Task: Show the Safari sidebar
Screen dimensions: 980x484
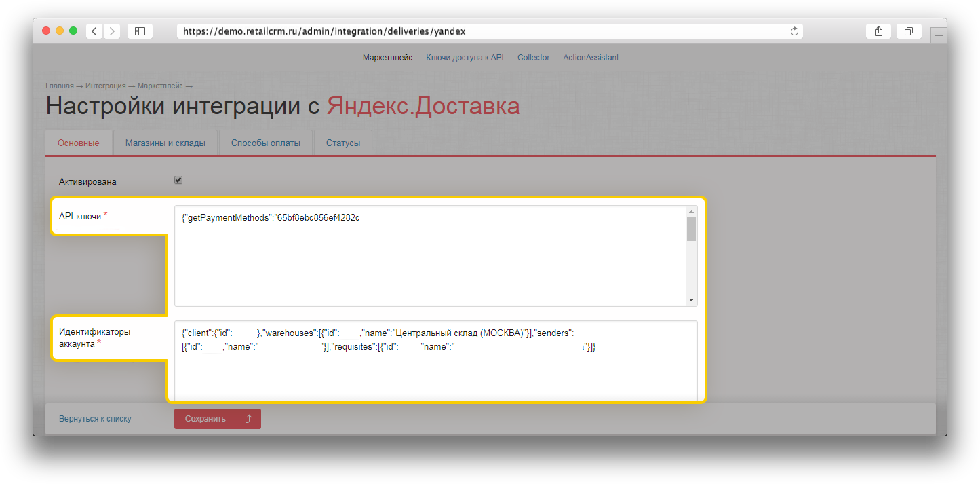Action: [140, 31]
